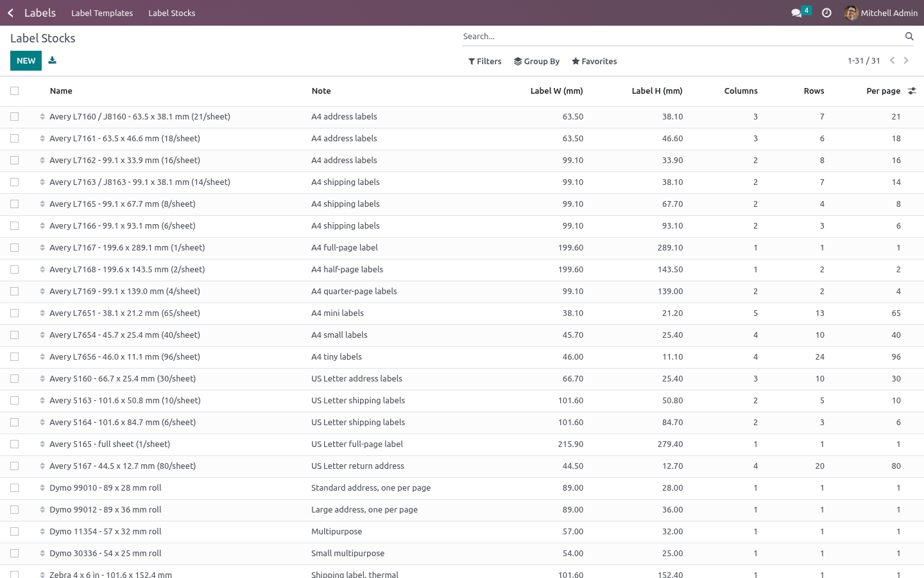The height and width of the screenshot is (578, 924).
Task: Go to the previous page arrow
Action: pos(892,60)
